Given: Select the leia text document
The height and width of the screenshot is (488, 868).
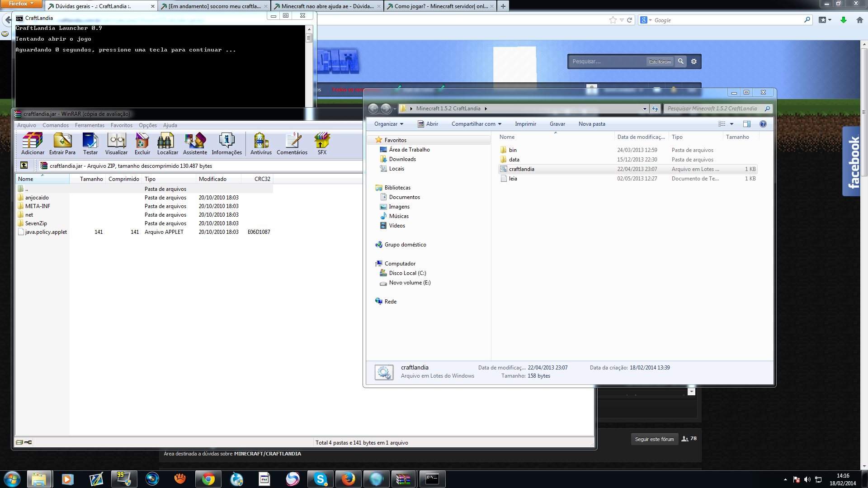Looking at the screenshot, I should click(x=627, y=179).
